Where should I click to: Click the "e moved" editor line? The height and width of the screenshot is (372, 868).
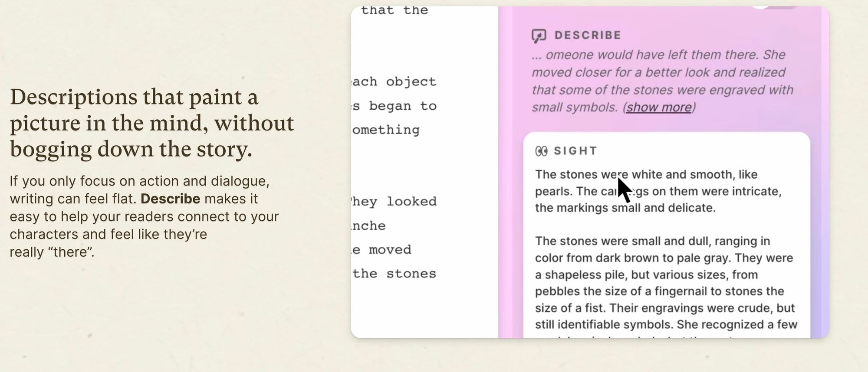point(381,250)
